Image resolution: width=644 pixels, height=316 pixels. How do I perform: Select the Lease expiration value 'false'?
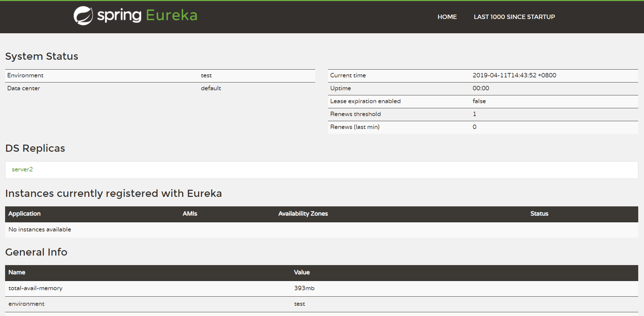[479, 101]
